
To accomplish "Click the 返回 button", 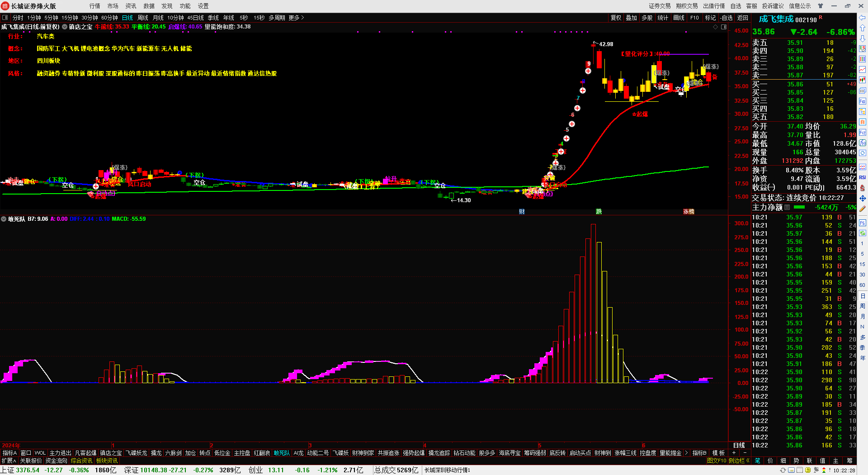I will click(x=743, y=18).
